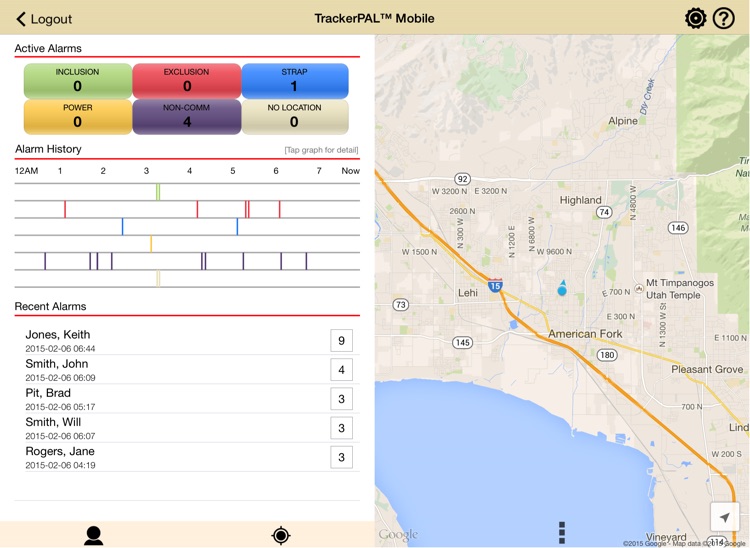Tap the route 73 shield on map
Image resolution: width=750 pixels, height=548 pixels.
(x=400, y=305)
